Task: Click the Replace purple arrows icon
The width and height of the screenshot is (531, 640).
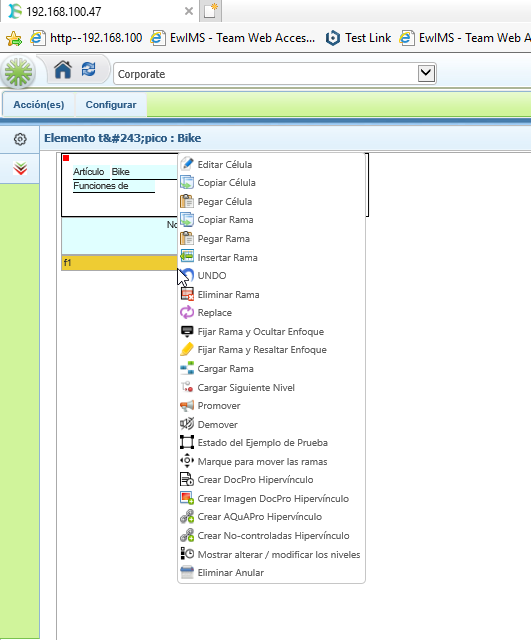Action: coord(187,313)
